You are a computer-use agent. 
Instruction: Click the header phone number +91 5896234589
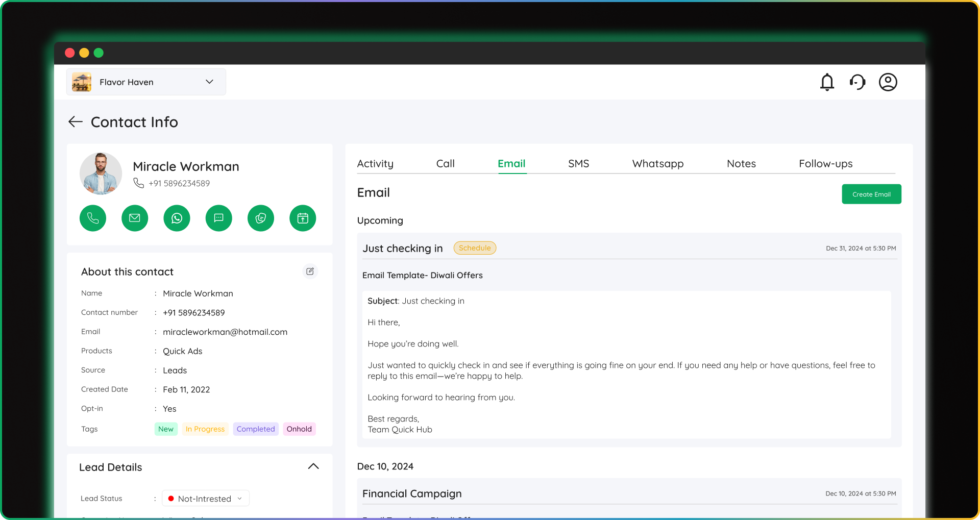click(179, 184)
